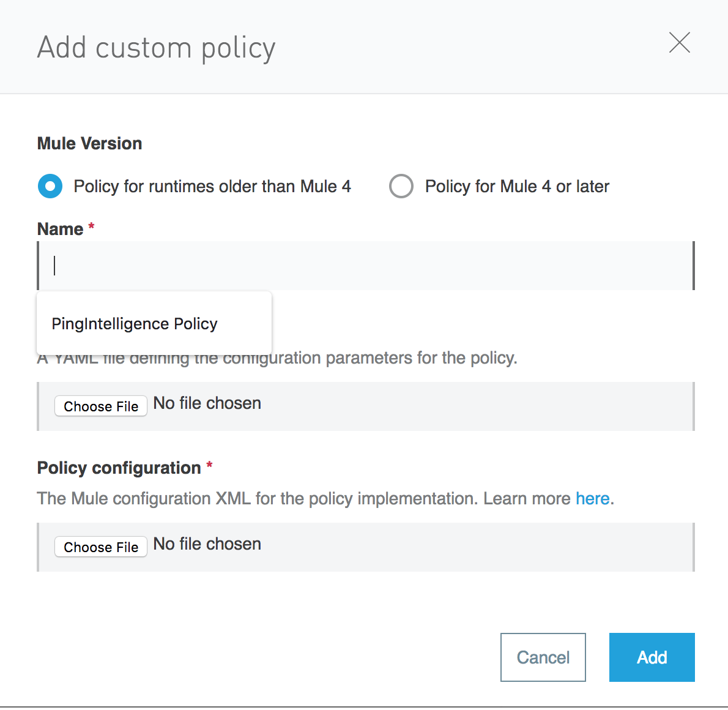This screenshot has width=728, height=710.
Task: Click the 'Add custom policy' dialog title
Action: click(156, 48)
